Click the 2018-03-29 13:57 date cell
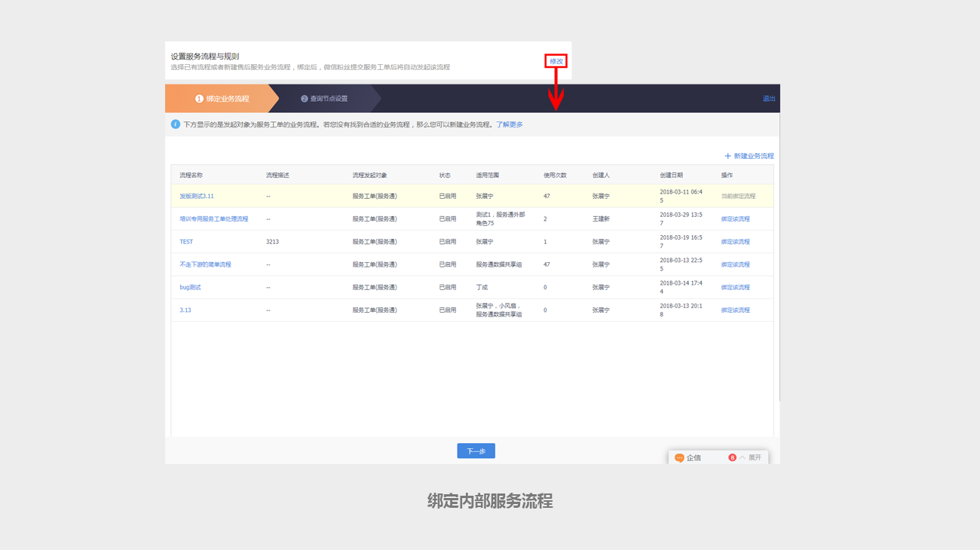The width and height of the screenshot is (980, 550). (681, 219)
